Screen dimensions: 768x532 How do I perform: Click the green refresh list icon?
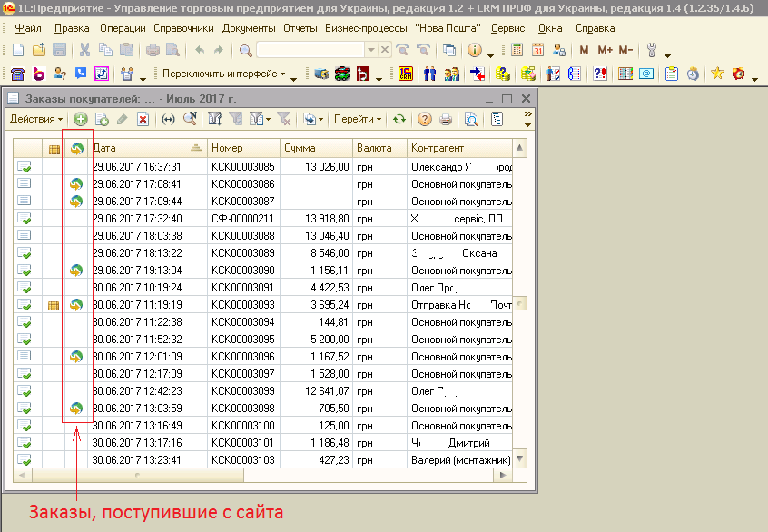399,119
